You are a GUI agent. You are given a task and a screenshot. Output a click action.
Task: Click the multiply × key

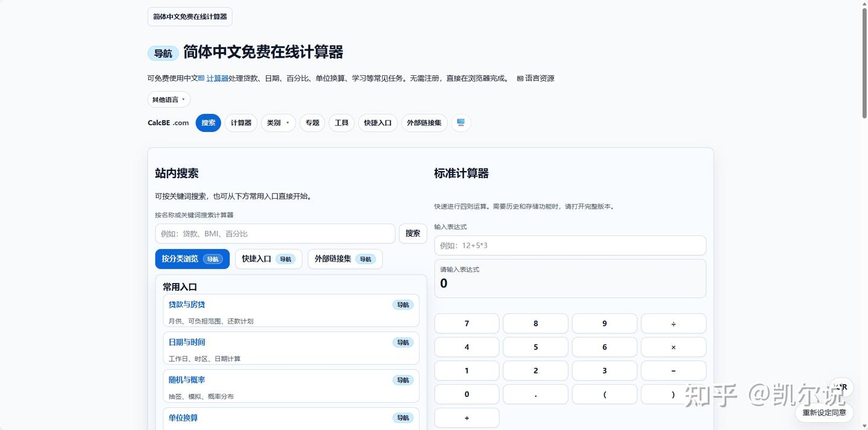coord(673,347)
